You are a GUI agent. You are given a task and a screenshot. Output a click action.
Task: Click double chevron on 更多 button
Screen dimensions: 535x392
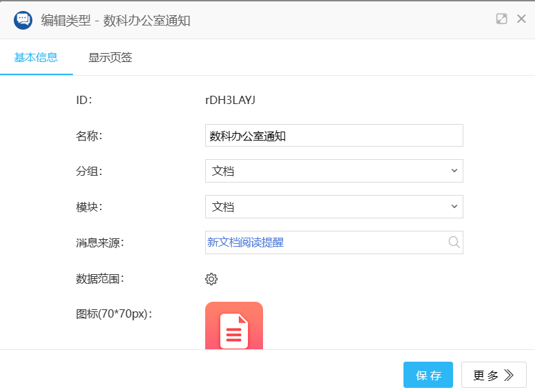click(510, 375)
